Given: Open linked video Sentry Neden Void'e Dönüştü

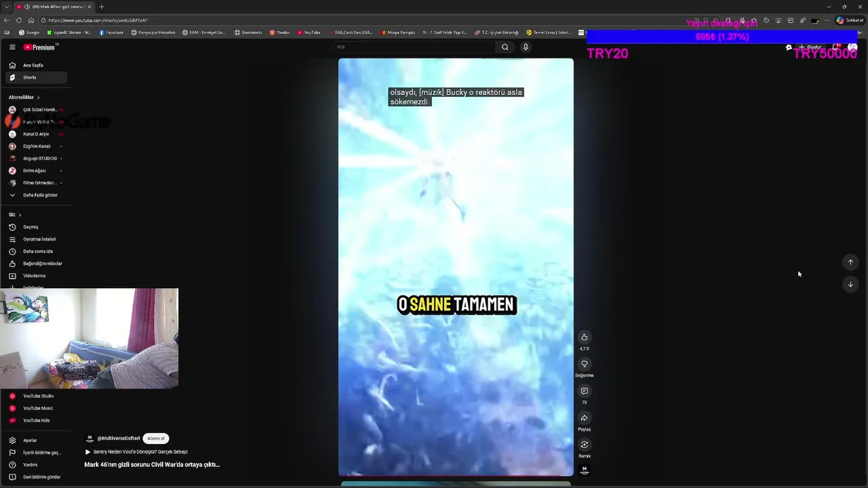Looking at the screenshot, I should [136, 452].
